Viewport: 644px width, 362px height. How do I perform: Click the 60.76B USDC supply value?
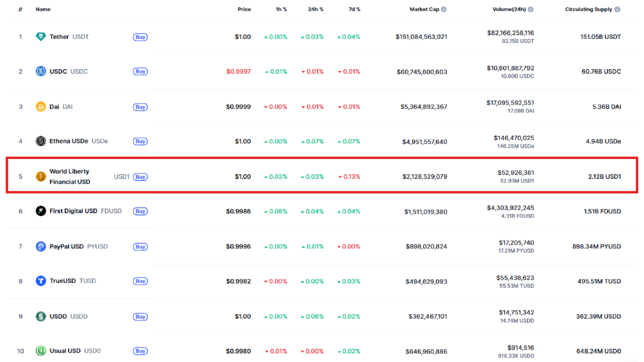pyautogui.click(x=601, y=72)
